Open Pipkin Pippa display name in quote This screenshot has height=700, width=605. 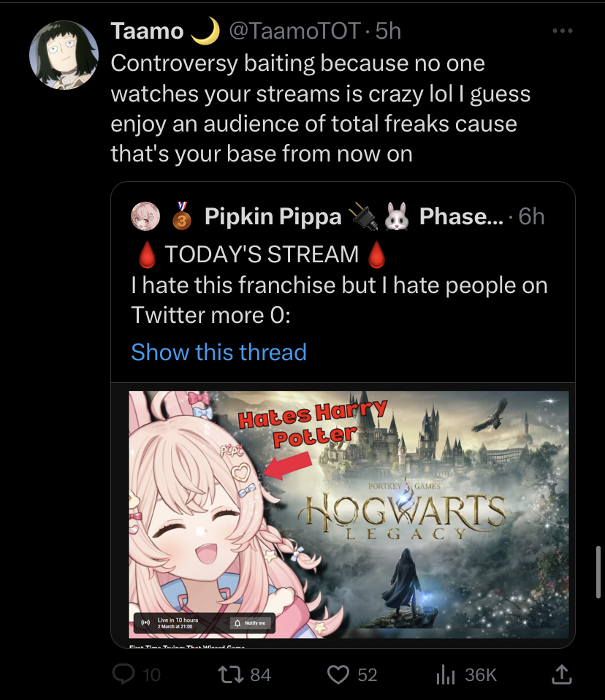pyautogui.click(x=273, y=216)
